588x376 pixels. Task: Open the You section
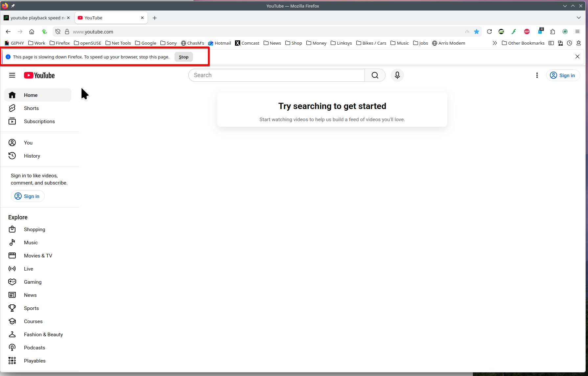click(38, 143)
